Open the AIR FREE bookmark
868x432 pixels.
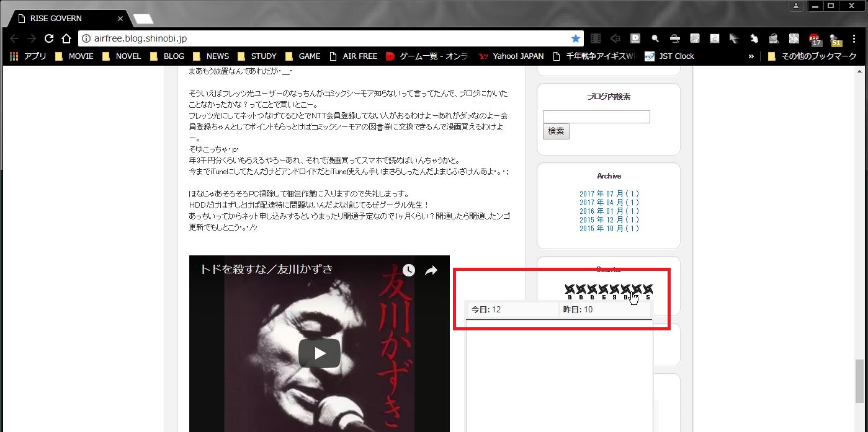[x=353, y=56]
